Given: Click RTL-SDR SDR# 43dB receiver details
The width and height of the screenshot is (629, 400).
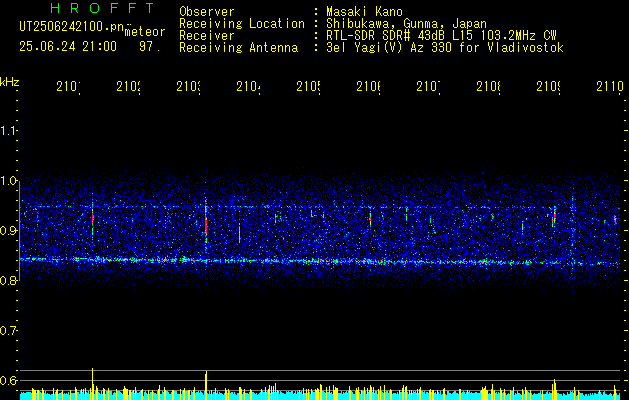Looking at the screenshot, I should click(441, 36).
